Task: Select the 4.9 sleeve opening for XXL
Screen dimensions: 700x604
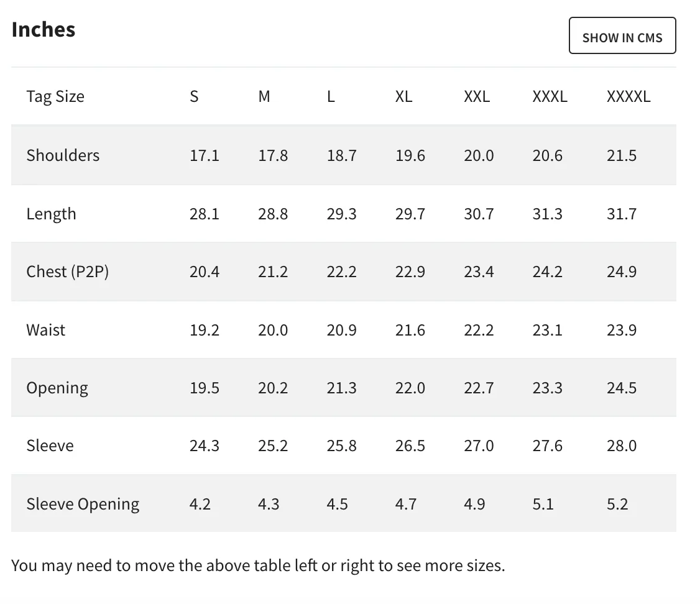Action: (x=474, y=503)
